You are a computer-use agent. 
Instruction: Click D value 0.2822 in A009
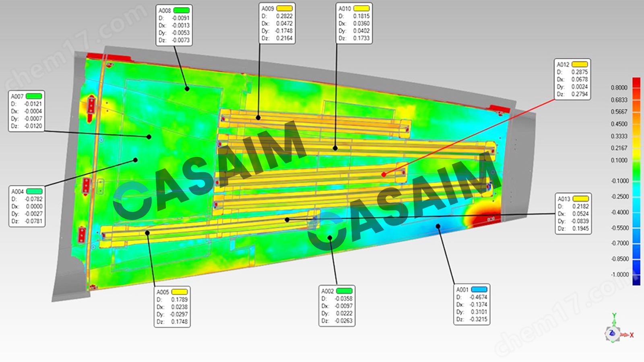click(284, 16)
